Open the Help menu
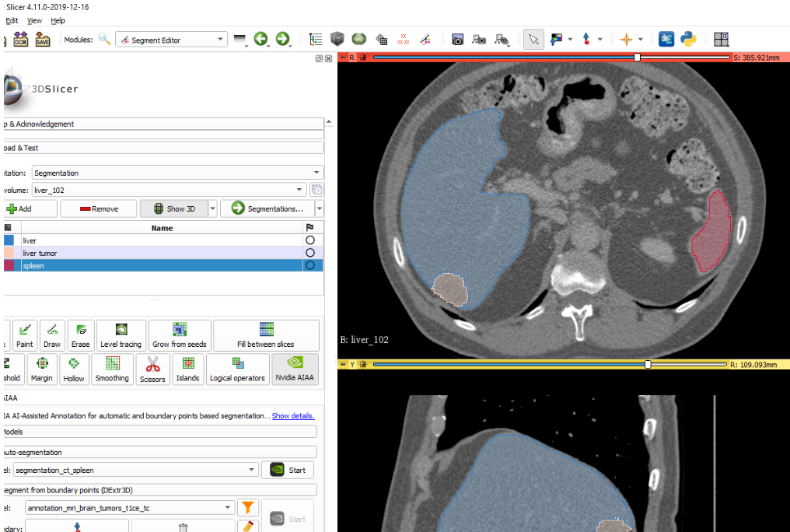Image resolution: width=790 pixels, height=532 pixels. (x=58, y=20)
